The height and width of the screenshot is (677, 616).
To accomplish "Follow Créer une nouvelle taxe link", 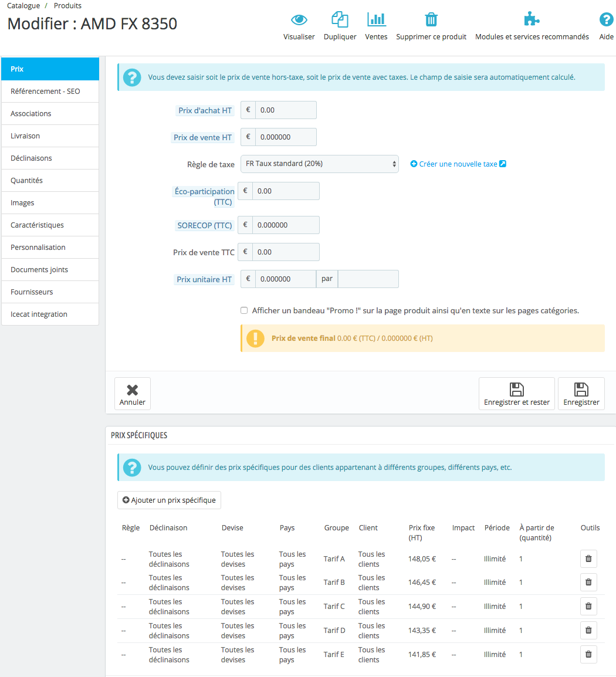I will [458, 164].
